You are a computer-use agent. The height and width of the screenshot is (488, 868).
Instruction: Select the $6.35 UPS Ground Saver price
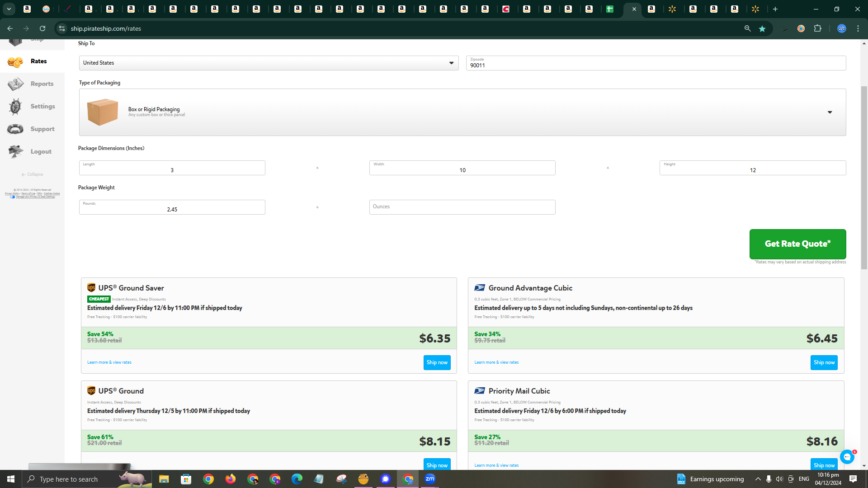click(x=434, y=338)
